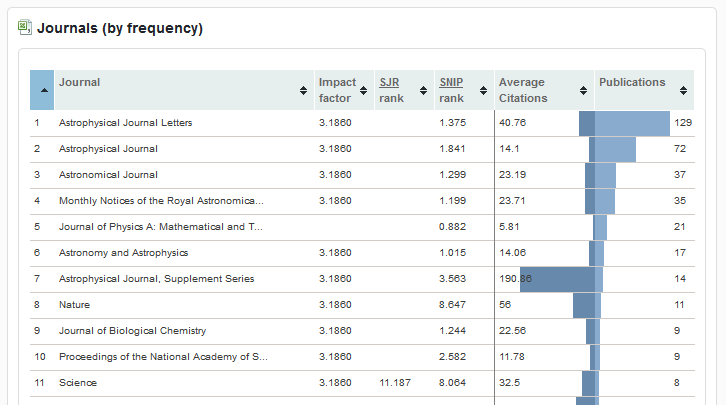Screen dimensions: 726x405
Task: Toggle the ascending rank sort arrow
Action: click(42, 91)
